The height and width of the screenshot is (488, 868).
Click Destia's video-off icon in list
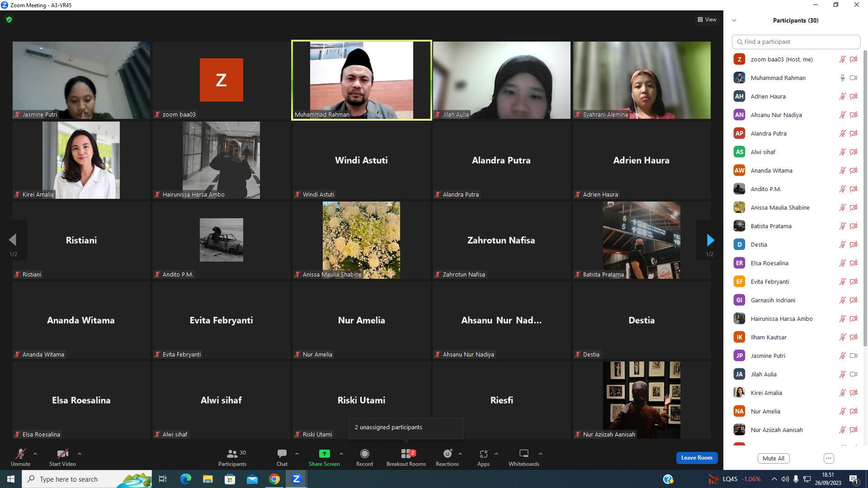point(854,244)
